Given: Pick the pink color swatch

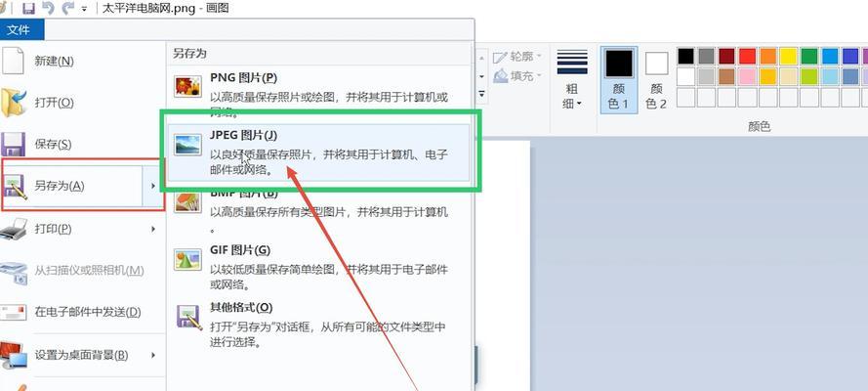Looking at the screenshot, I should pyautogui.click(x=747, y=76).
